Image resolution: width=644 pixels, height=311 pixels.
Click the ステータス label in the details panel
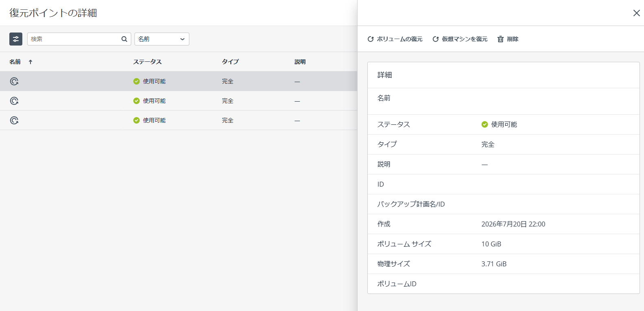pyautogui.click(x=394, y=124)
